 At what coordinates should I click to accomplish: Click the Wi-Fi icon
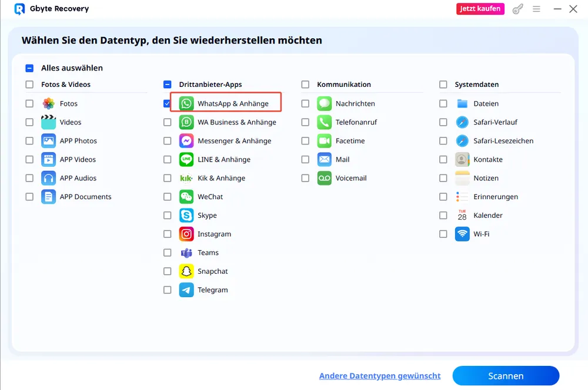pos(462,234)
